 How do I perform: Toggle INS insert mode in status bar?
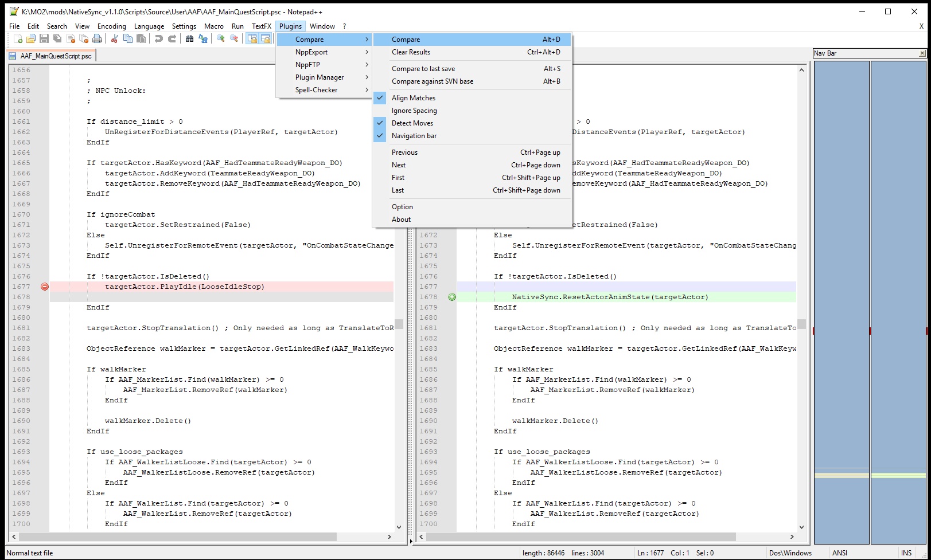906,553
